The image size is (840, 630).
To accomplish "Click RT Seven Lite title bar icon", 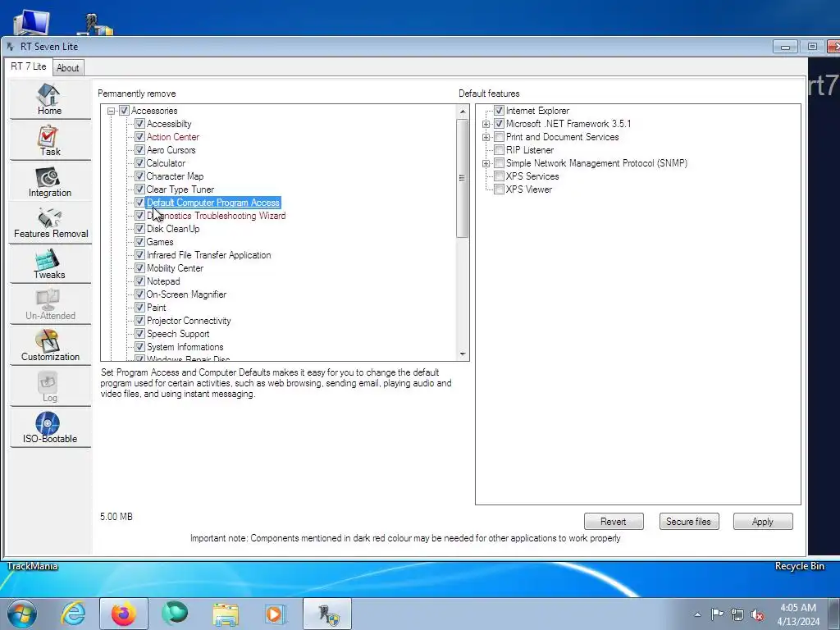I will [x=11, y=47].
